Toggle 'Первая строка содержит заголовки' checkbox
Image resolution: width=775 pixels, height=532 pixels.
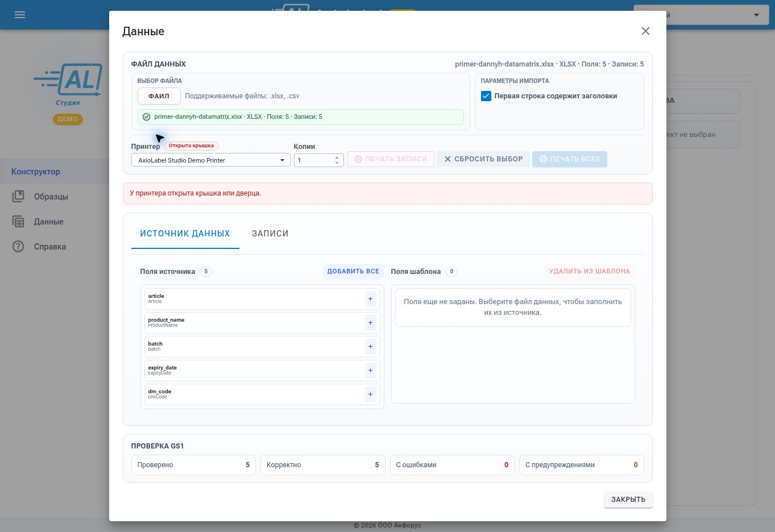[486, 96]
